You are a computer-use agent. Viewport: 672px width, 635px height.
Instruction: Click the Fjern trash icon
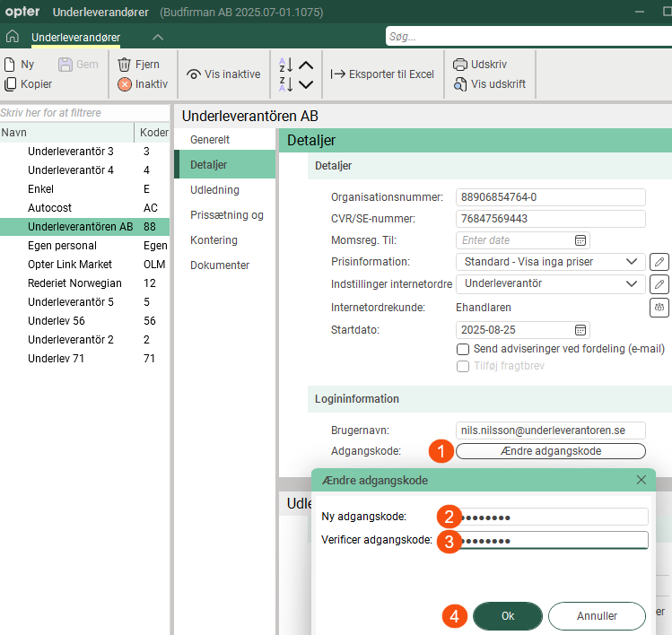125,65
